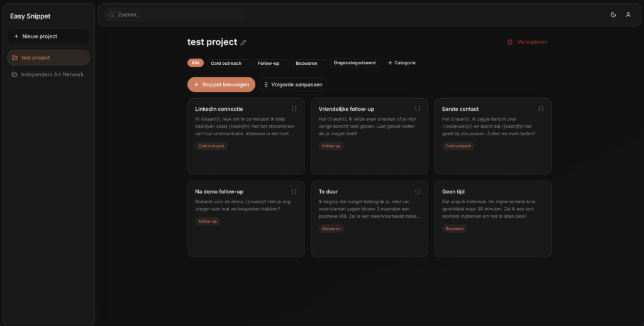Screen dimensions: 644x326
Task: Click the curly braces icon on LinkedIn connectie
Action: click(x=294, y=109)
